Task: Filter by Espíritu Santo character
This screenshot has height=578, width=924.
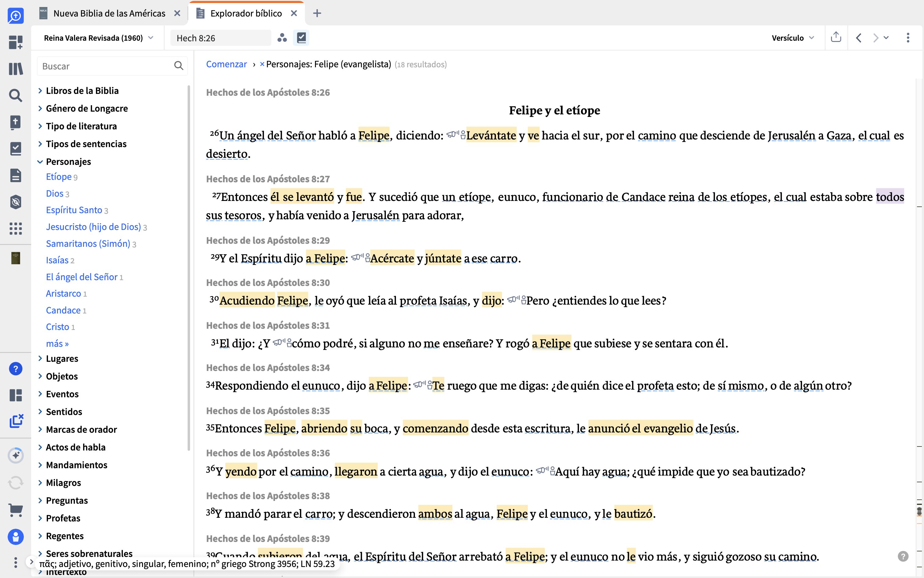Action: (74, 210)
